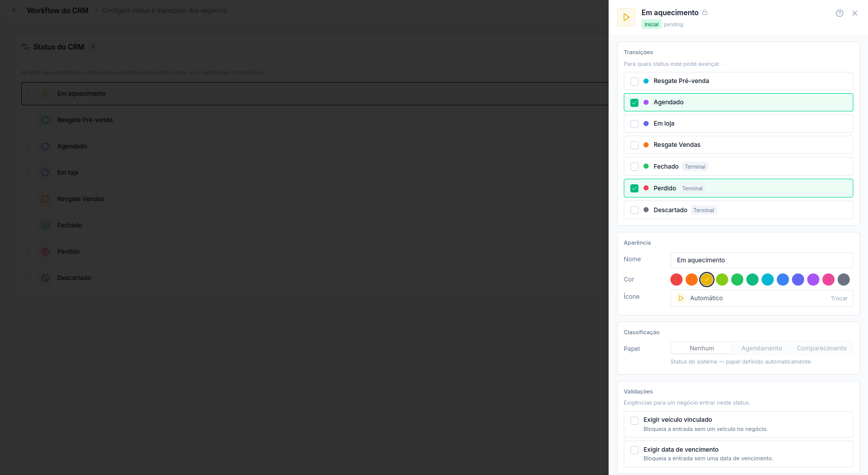Click the selected yellow color swatch
This screenshot has height=475, width=868.
(x=707, y=280)
